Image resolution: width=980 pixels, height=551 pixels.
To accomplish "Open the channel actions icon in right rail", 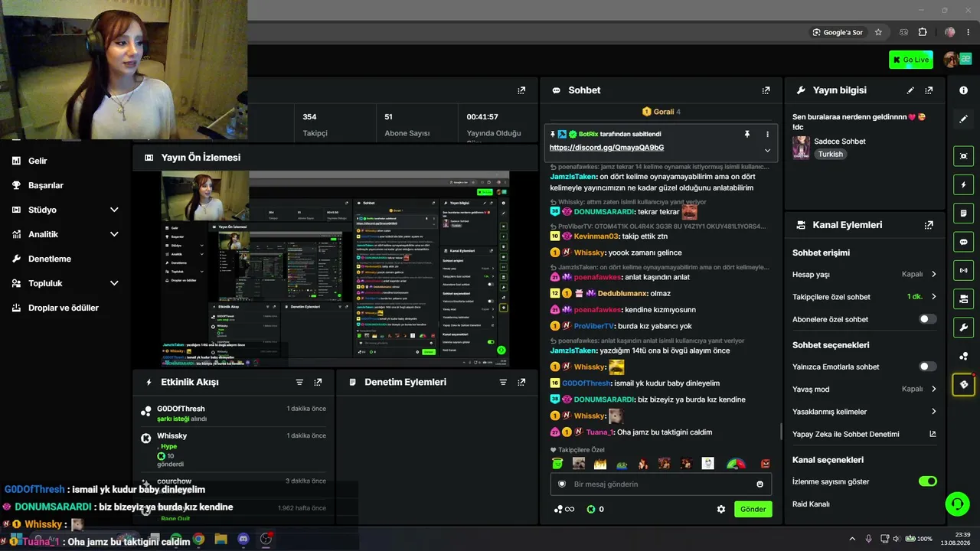I will (963, 298).
